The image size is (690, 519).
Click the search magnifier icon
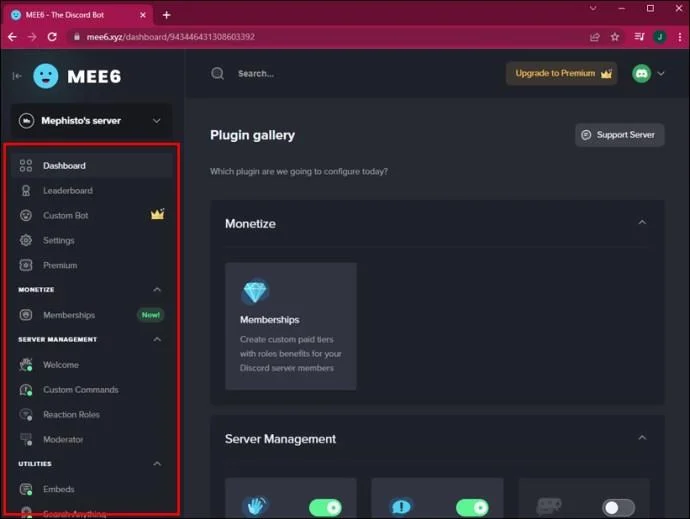coord(217,73)
